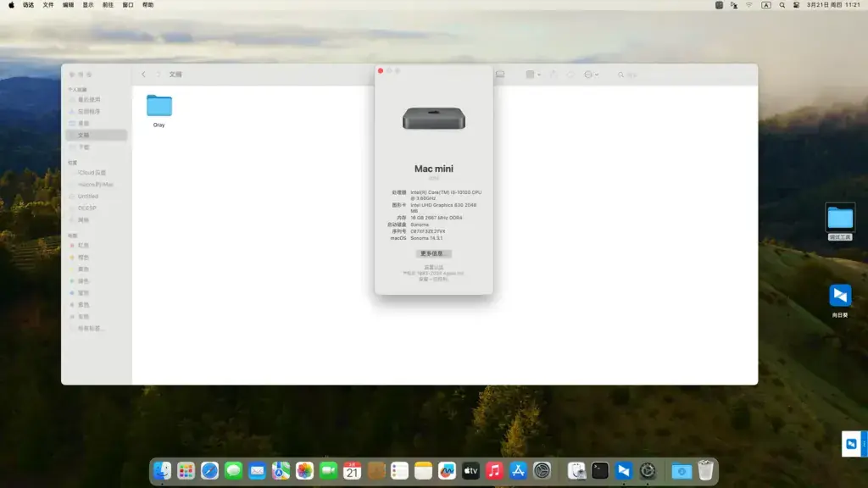This screenshot has width=868, height=488.
Task: Open Safari from the Dock
Action: pos(210,471)
